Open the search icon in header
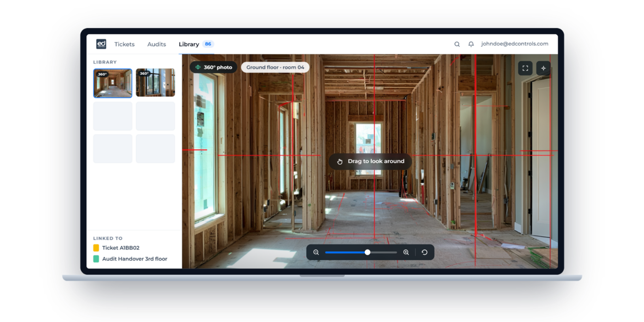The height and width of the screenshot is (322, 644). pyautogui.click(x=457, y=44)
